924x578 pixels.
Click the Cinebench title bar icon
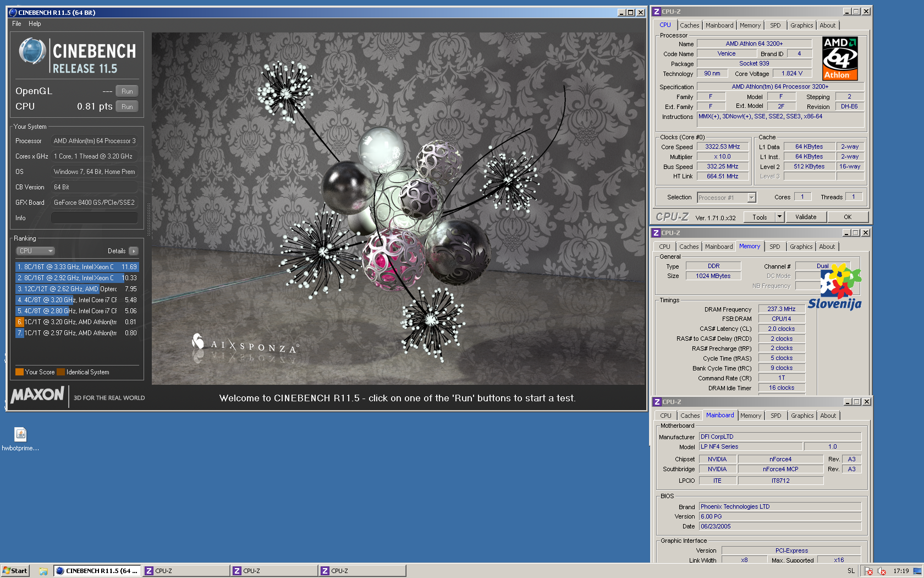coord(13,12)
